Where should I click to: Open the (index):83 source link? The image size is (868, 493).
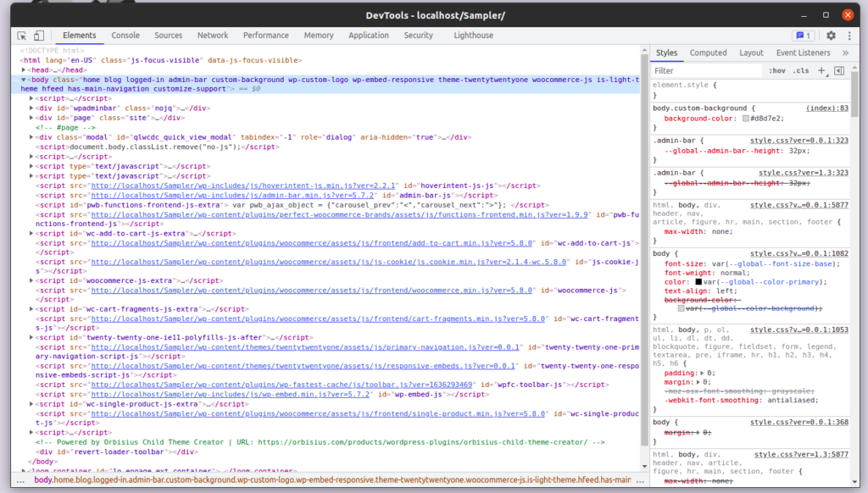tap(827, 108)
